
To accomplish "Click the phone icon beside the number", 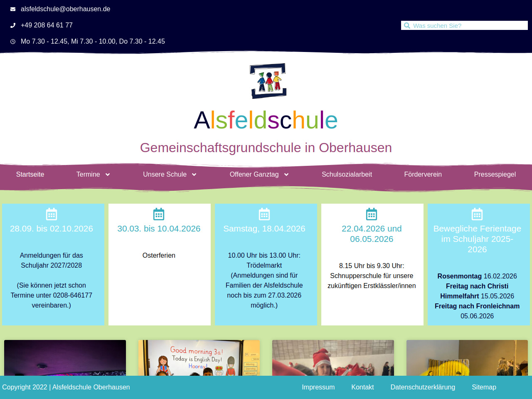I will (x=13, y=25).
